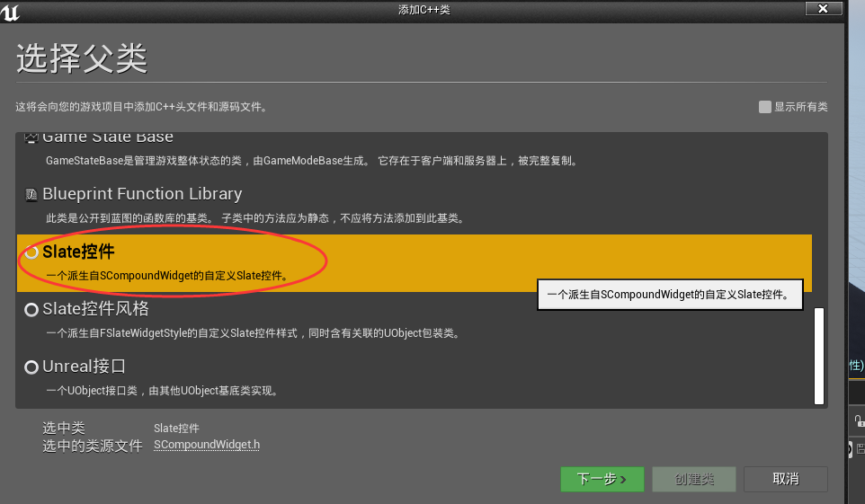Click the Blueprint Function Library description line
This screenshot has height=504, width=865.
coord(256,218)
